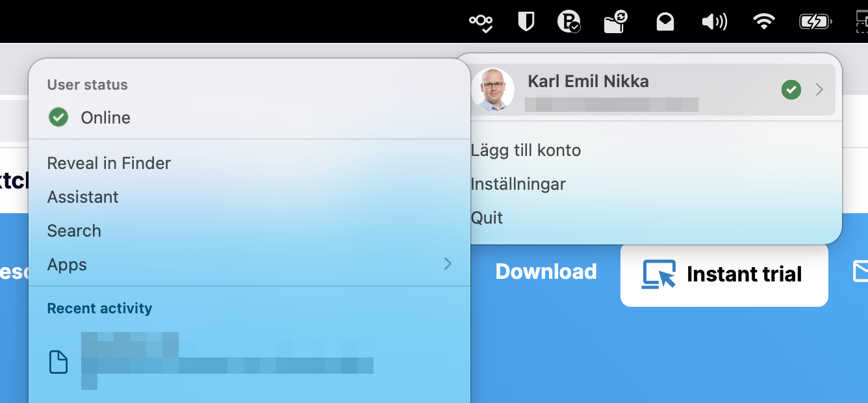
Task: Click the Download link
Action: point(546,272)
